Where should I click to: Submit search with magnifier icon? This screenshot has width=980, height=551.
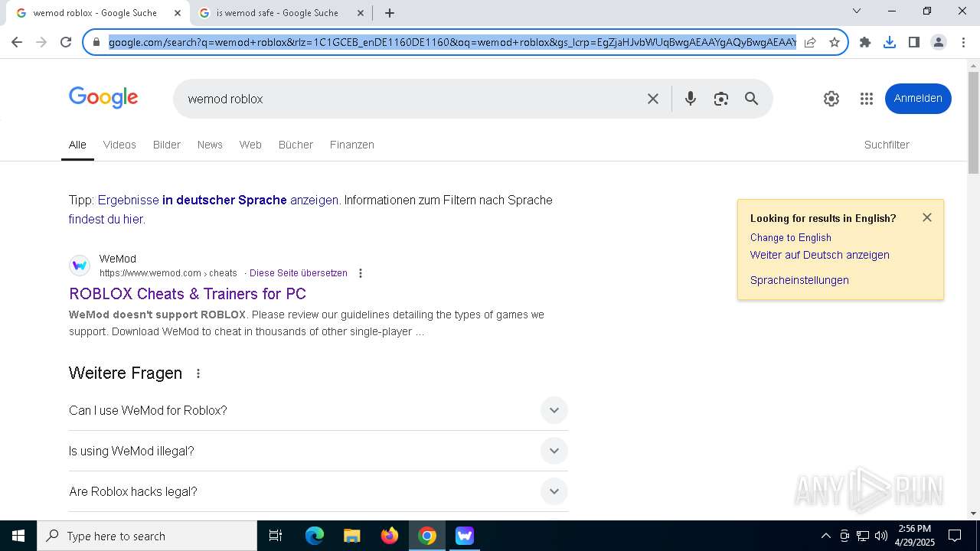coord(752,99)
